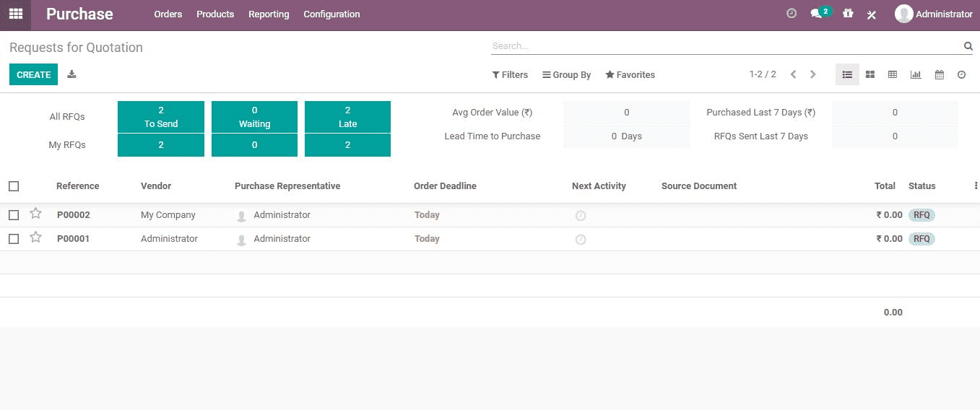The width and height of the screenshot is (980, 410).
Task: Switch to pivot table view
Action: (x=893, y=74)
